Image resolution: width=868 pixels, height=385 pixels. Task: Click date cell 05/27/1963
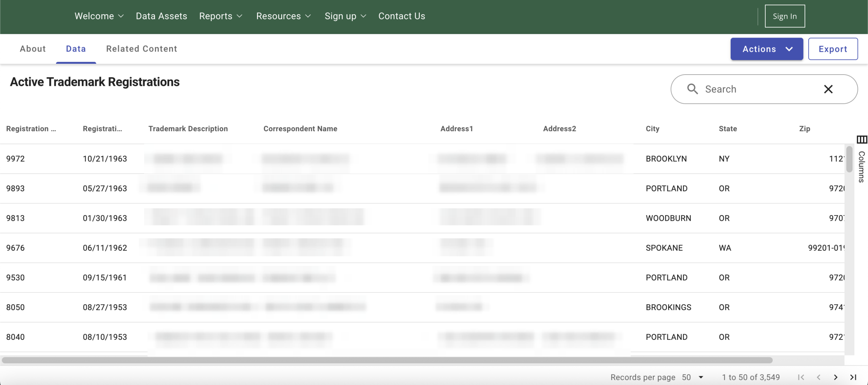pos(105,188)
